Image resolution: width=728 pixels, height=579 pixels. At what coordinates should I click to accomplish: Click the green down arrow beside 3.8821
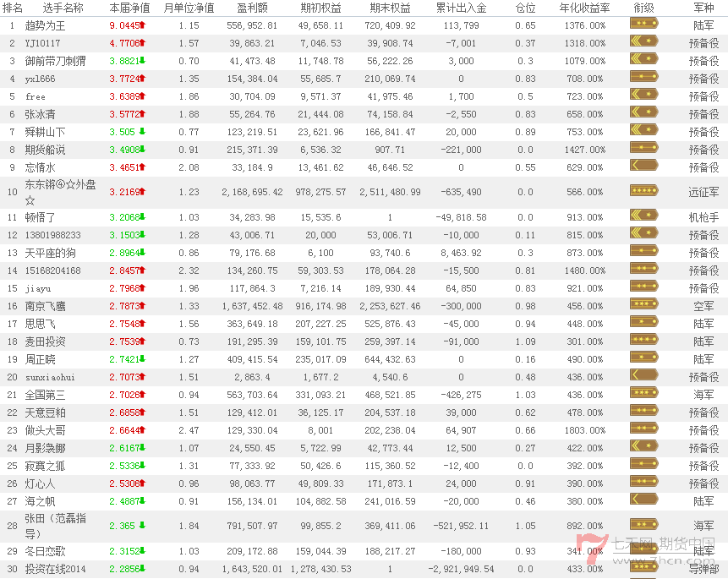(x=142, y=60)
